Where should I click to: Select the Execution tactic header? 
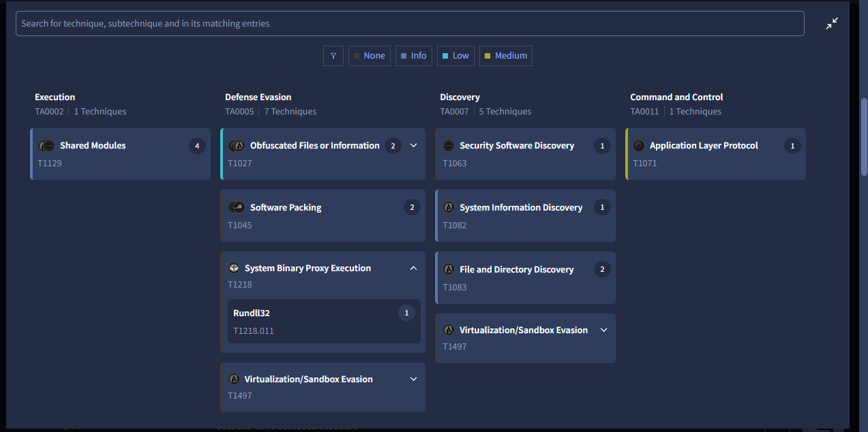(55, 97)
